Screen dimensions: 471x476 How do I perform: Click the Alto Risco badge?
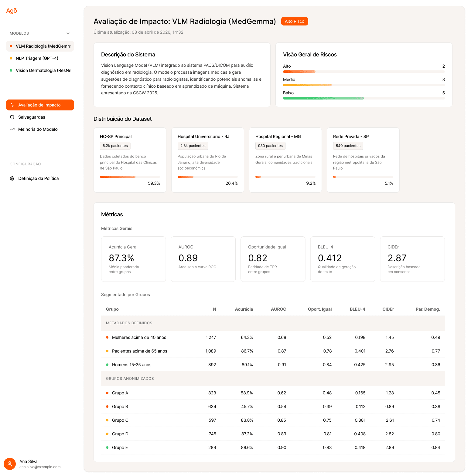click(x=295, y=21)
